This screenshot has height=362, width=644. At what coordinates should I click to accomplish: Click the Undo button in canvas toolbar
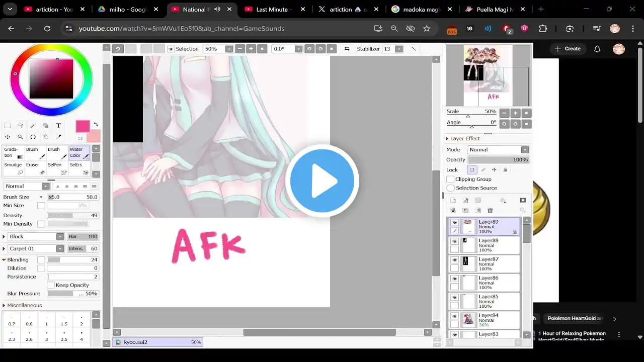pyautogui.click(x=117, y=49)
